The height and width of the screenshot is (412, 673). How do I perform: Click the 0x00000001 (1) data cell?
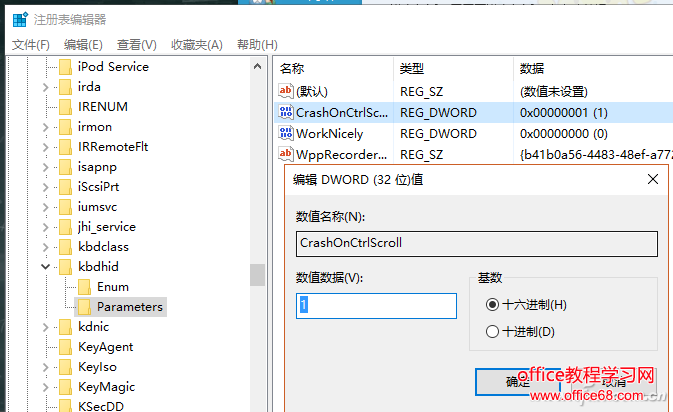[564, 112]
